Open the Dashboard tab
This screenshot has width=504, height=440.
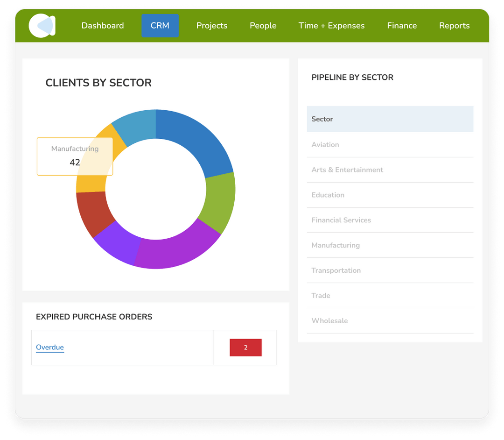(x=103, y=26)
